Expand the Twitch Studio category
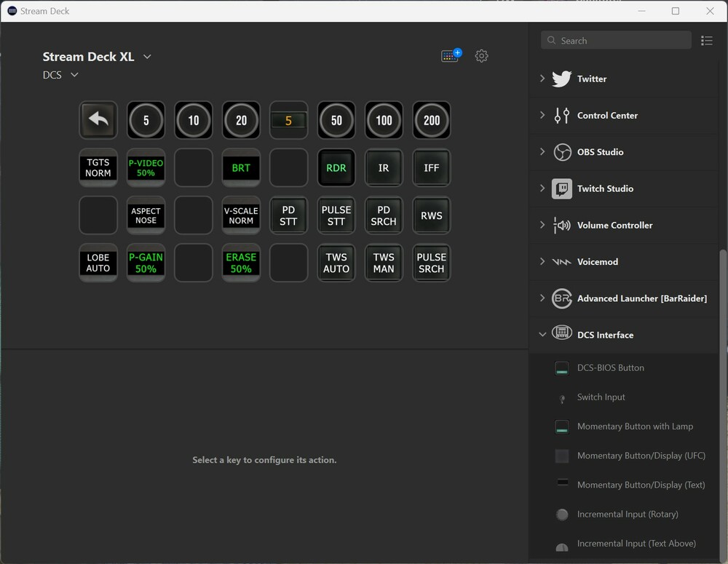 coord(625,188)
